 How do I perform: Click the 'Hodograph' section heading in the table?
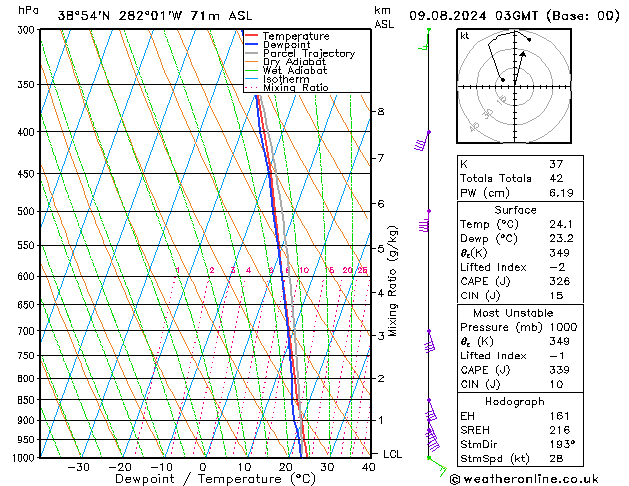[515, 402]
